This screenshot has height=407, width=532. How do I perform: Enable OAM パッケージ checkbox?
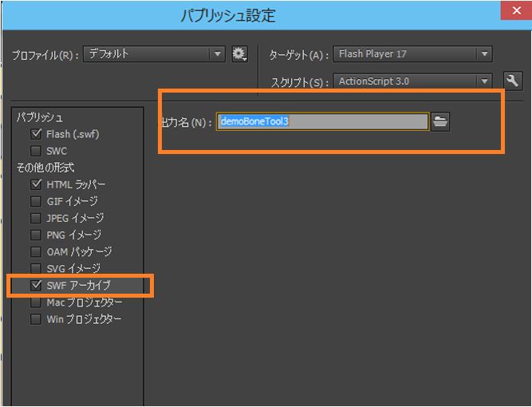[36, 252]
